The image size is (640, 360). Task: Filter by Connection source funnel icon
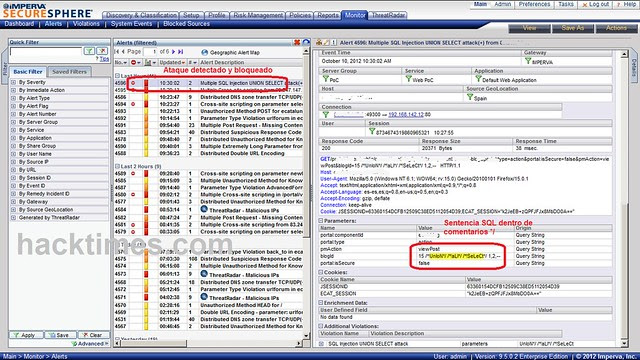(x=325, y=115)
